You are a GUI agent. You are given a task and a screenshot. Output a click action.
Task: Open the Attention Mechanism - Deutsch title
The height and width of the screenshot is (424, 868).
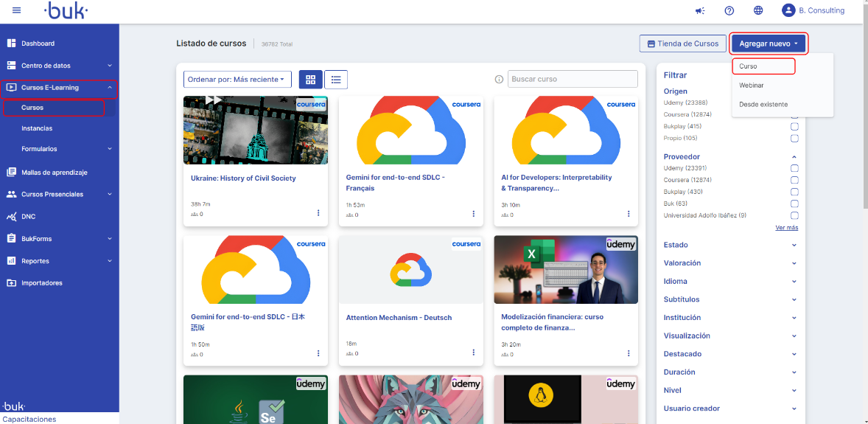[x=399, y=318]
